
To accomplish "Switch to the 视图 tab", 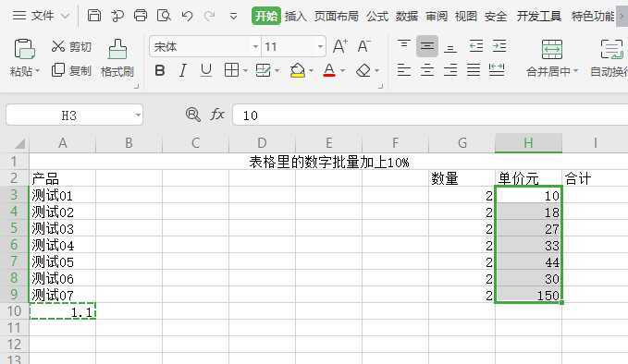I will 466,17.
